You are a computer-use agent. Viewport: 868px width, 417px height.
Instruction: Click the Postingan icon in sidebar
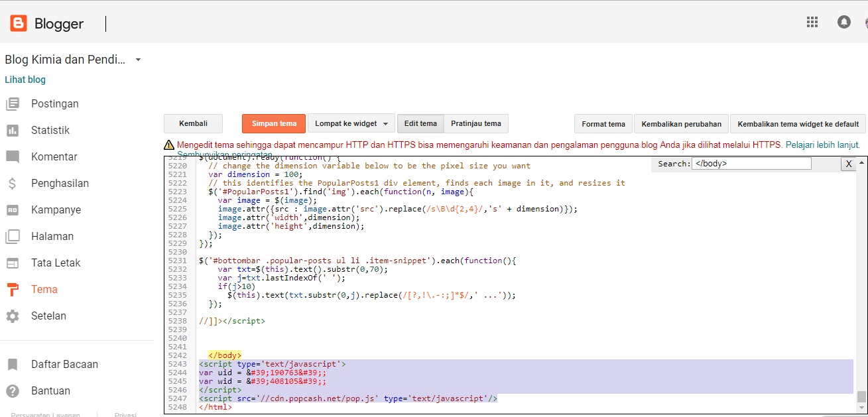(x=13, y=104)
